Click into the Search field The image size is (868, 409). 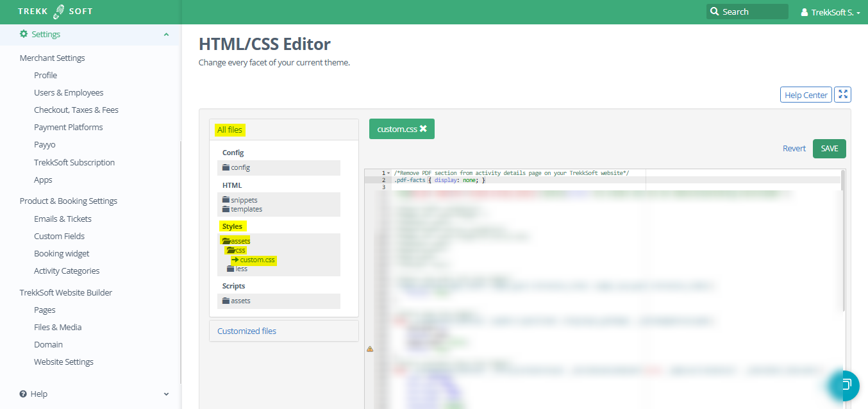[x=753, y=12]
